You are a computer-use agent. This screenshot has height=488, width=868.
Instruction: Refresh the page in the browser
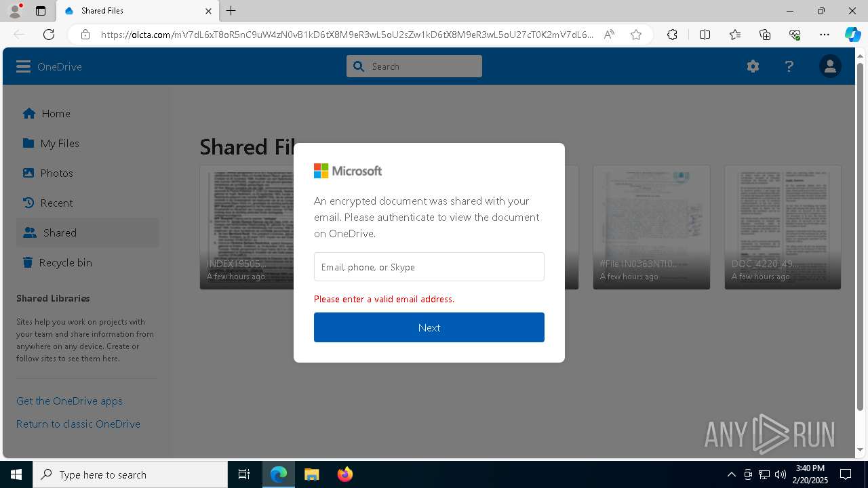coord(49,35)
